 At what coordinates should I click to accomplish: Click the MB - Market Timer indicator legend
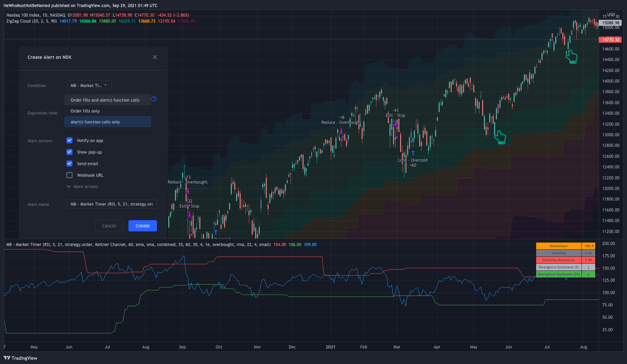tap(138, 245)
